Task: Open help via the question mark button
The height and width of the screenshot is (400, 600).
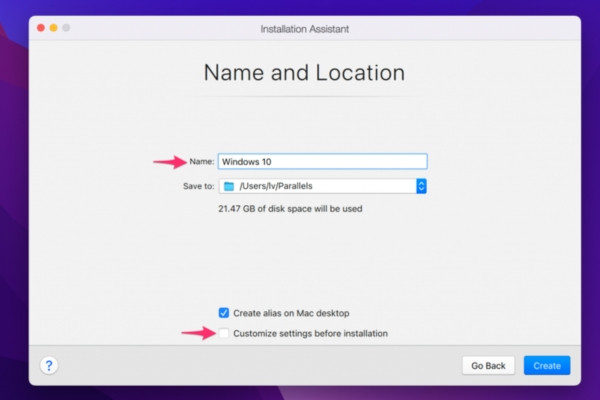Action: click(49, 366)
